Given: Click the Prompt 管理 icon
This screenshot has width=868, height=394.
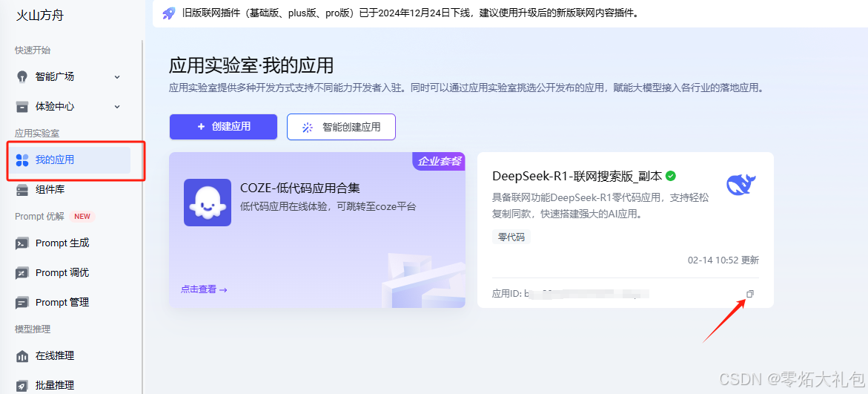Looking at the screenshot, I should (22, 303).
